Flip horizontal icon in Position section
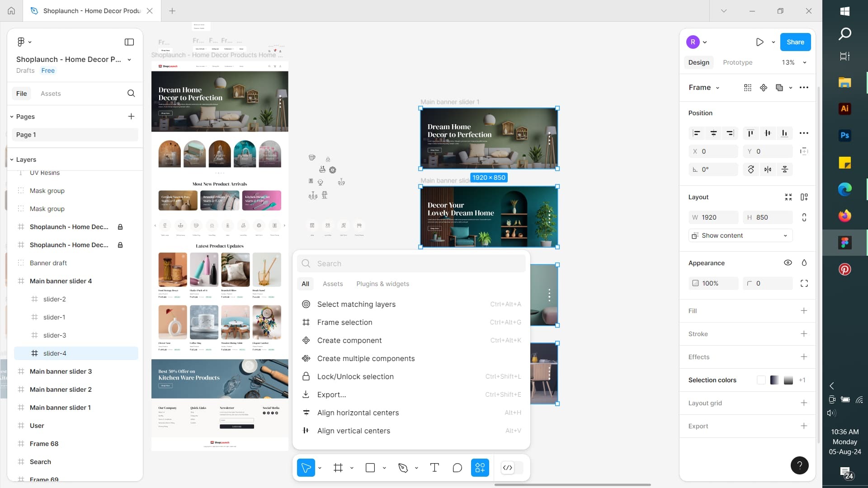Screen dimensions: 868x488 pos(768,169)
